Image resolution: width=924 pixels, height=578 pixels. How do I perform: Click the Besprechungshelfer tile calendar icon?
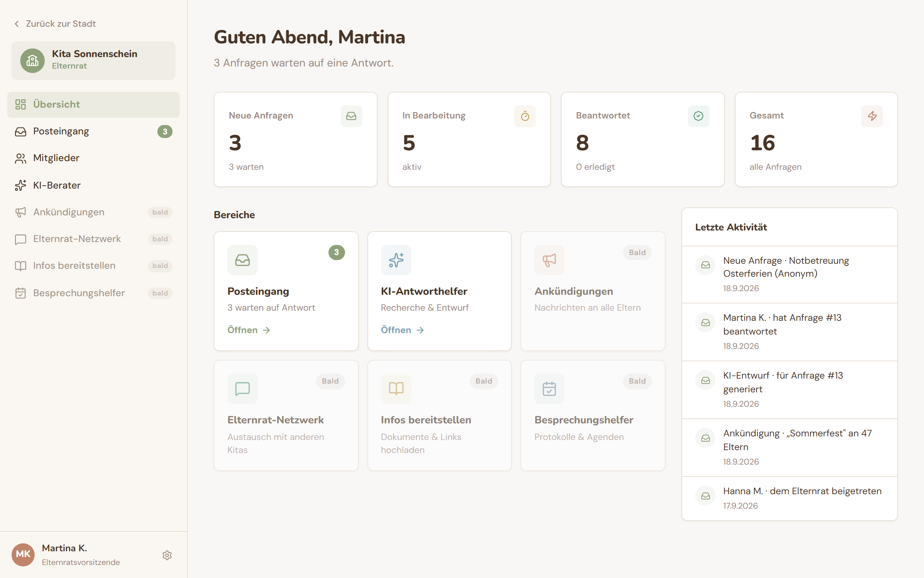(549, 389)
